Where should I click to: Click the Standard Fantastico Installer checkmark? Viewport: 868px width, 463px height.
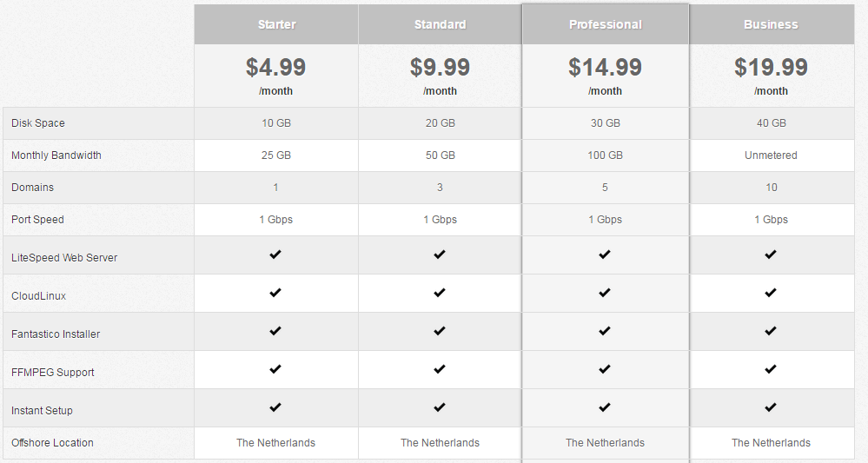coord(440,331)
